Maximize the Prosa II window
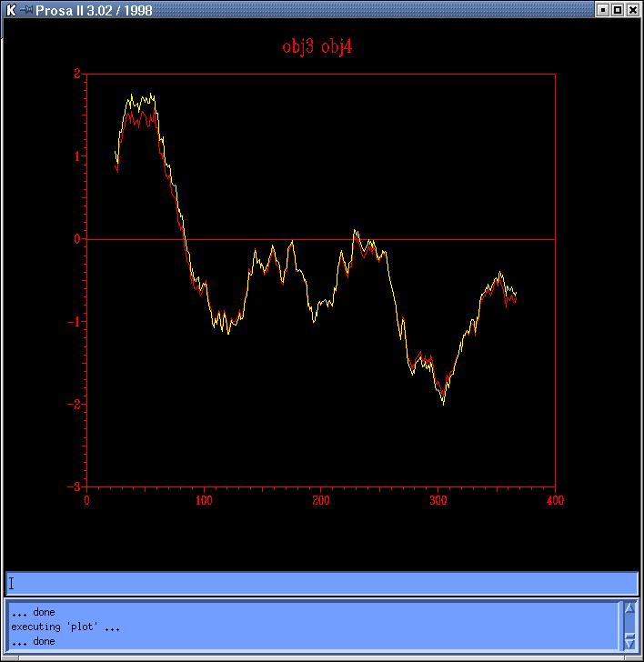The height and width of the screenshot is (662, 644). click(618, 10)
